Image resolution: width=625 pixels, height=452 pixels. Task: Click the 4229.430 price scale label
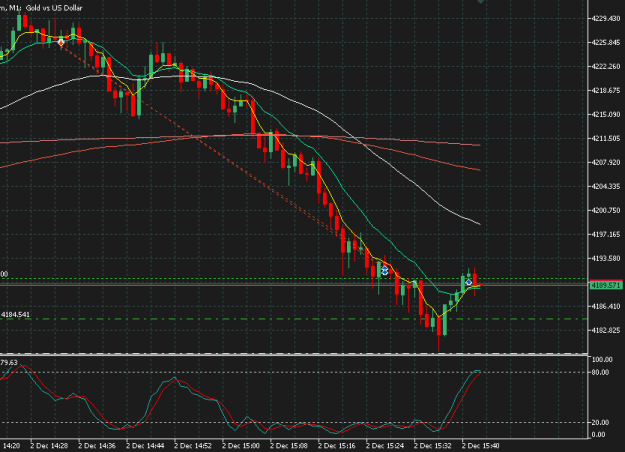[x=606, y=18]
